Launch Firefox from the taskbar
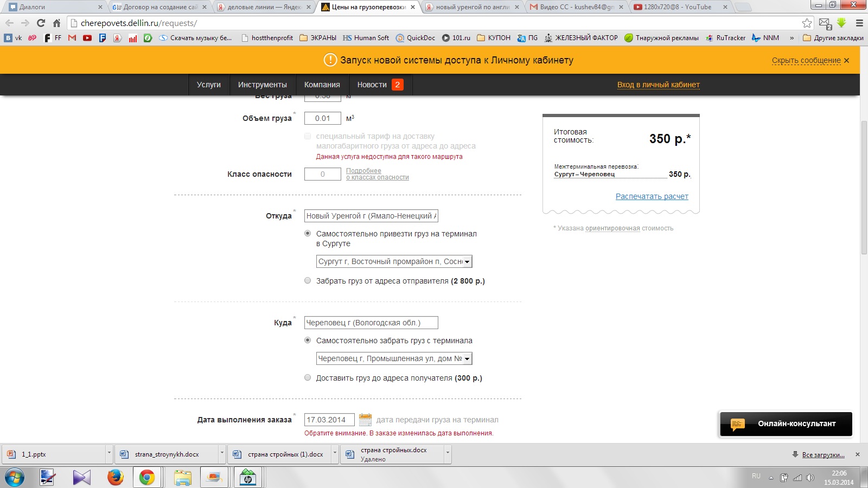Image resolution: width=868 pixels, height=488 pixels. click(115, 478)
